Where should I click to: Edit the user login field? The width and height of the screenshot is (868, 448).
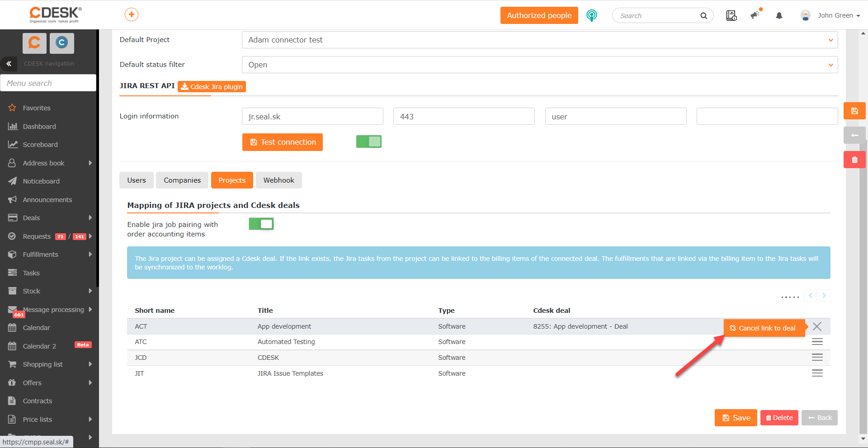[x=616, y=117]
